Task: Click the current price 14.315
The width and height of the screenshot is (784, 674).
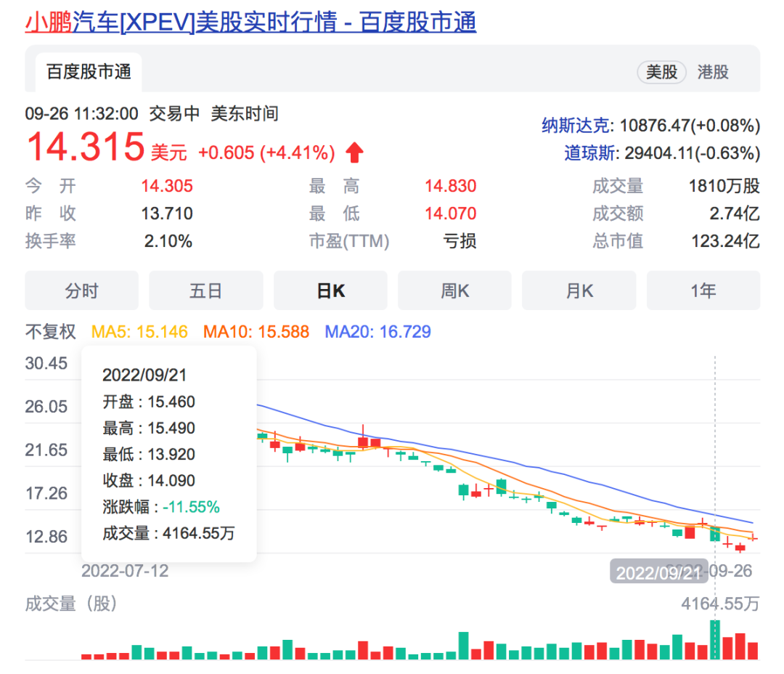Action: click(86, 147)
